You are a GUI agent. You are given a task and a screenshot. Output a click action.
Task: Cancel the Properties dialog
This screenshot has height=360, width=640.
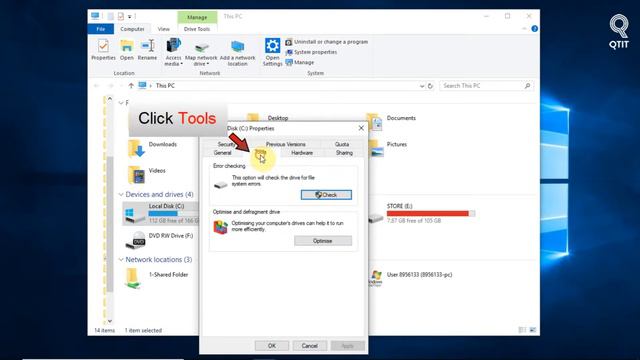[x=309, y=346]
